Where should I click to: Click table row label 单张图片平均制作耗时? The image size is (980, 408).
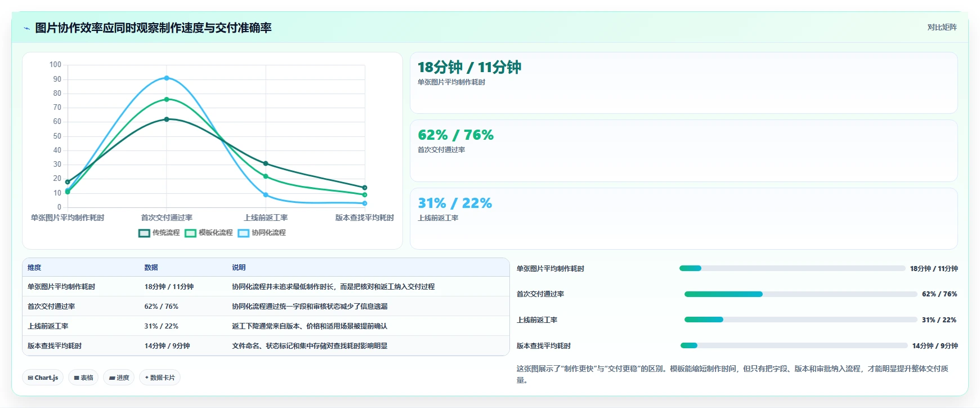pos(61,287)
